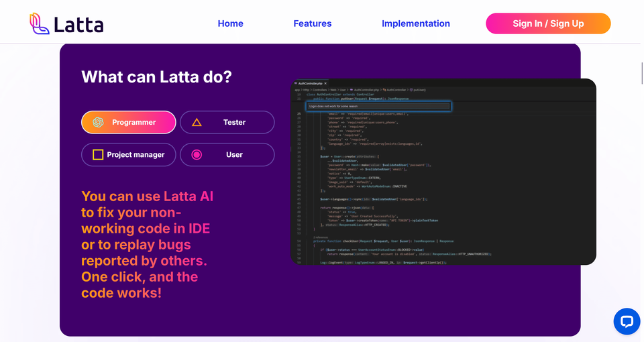Click the AuthController.php tab in the code preview
644x342 pixels.
310,83
